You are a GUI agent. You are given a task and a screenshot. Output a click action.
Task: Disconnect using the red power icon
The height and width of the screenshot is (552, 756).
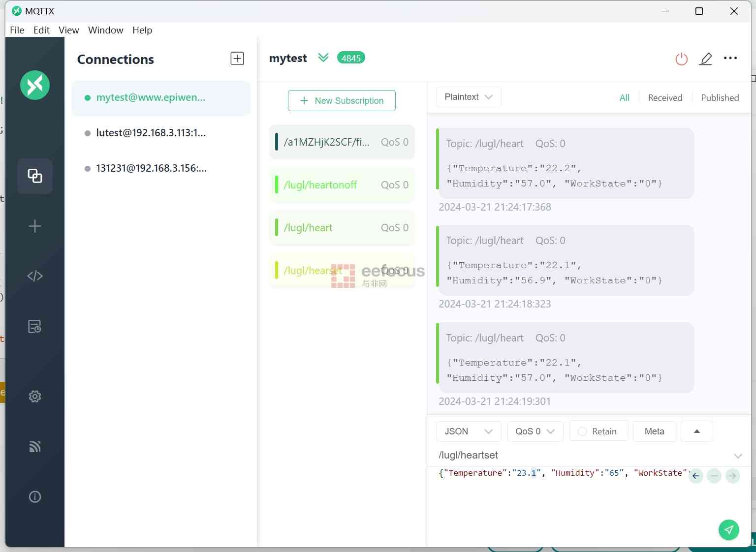pyautogui.click(x=682, y=59)
